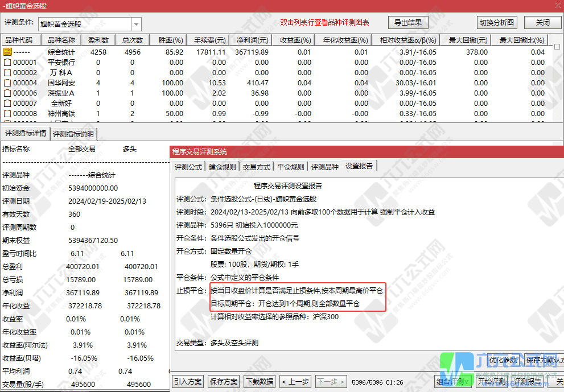Viewport: 564px width, 392px height.
Task: Click 下载数据 to download data
Action: (260, 381)
